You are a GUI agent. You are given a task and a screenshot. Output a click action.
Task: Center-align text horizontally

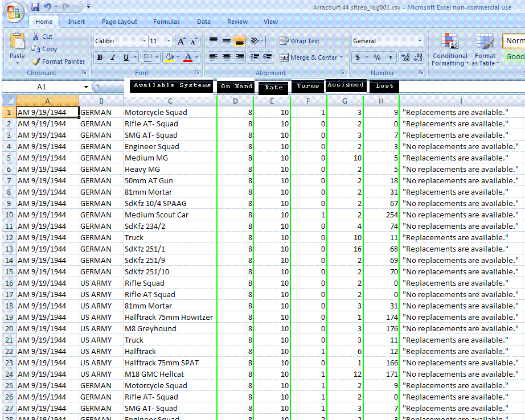pos(226,57)
